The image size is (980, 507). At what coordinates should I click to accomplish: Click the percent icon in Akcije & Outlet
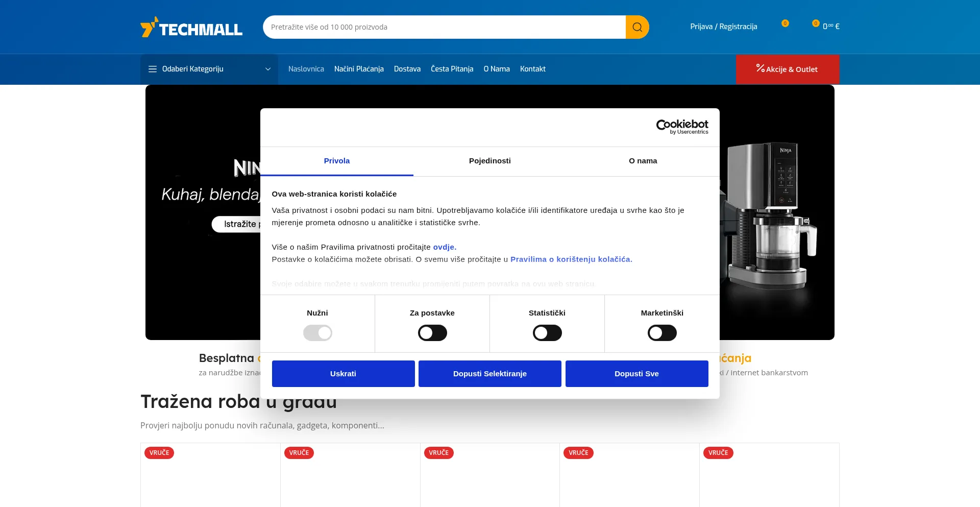click(x=760, y=68)
